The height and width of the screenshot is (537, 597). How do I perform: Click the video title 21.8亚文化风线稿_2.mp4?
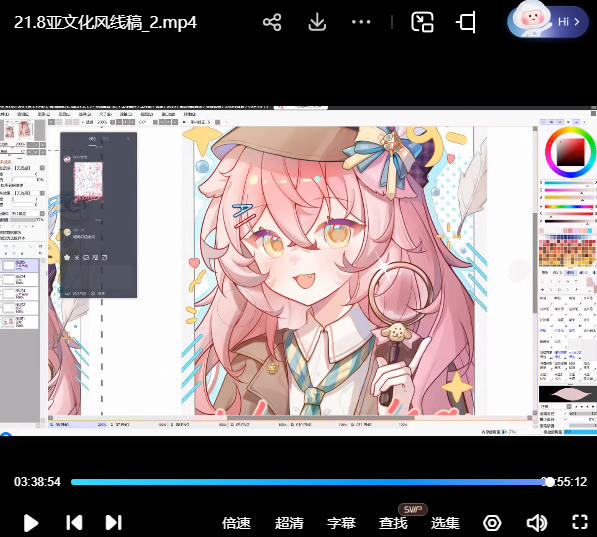pyautogui.click(x=105, y=22)
